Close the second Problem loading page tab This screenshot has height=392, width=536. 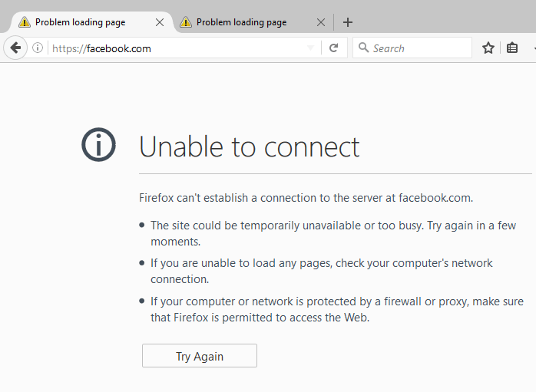click(x=321, y=22)
